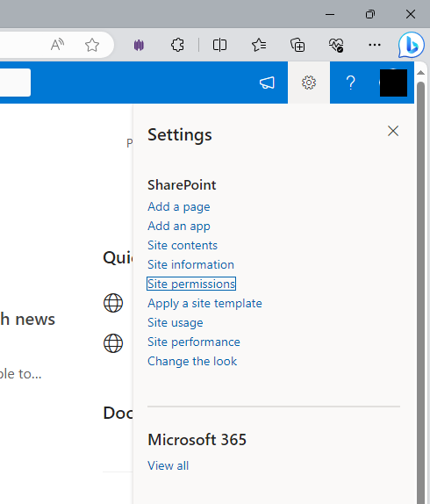Open the Favorites list
Viewport: 430px width, 504px height.
pos(259,45)
